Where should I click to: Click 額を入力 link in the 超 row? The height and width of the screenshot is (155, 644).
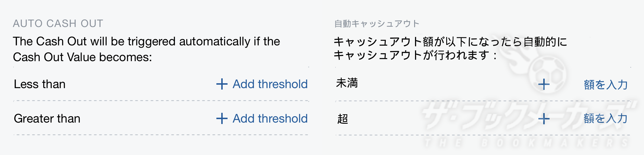coord(606,118)
